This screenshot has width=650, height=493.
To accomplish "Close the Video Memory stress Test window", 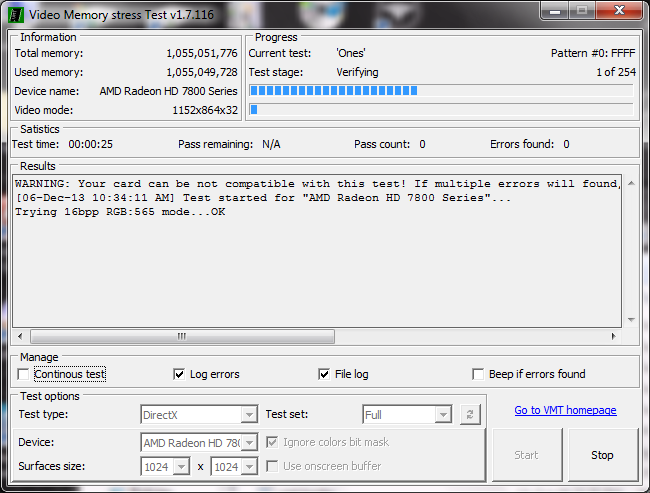I will 619,10.
